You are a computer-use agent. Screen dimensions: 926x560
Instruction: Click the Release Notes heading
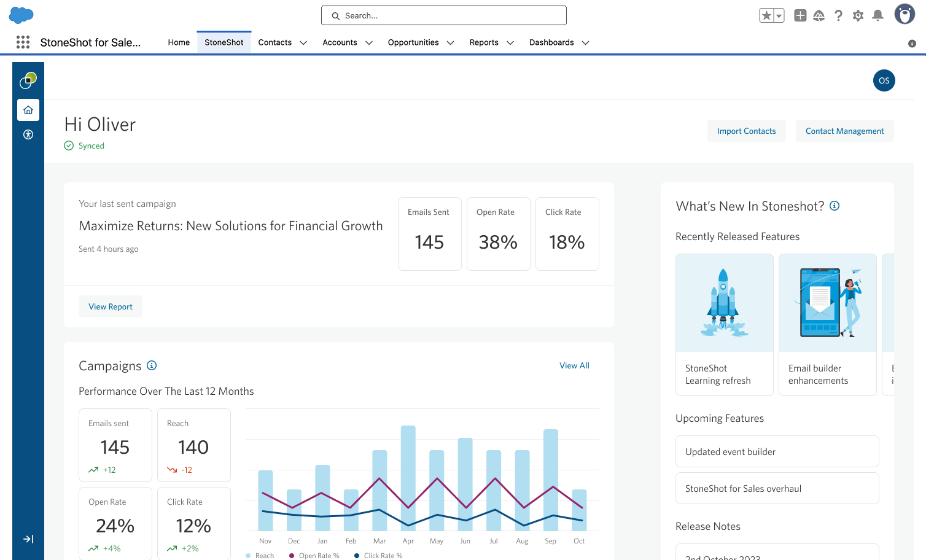pyautogui.click(x=708, y=526)
